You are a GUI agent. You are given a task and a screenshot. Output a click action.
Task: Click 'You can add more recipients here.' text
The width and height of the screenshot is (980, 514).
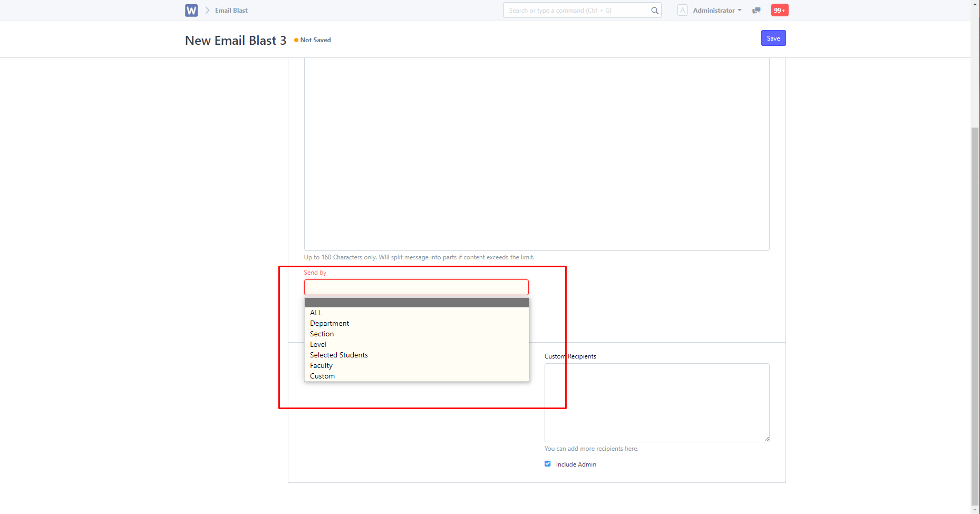click(x=591, y=449)
